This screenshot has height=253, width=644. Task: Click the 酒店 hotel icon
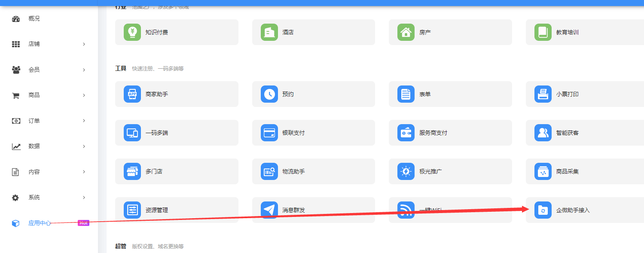(x=269, y=32)
